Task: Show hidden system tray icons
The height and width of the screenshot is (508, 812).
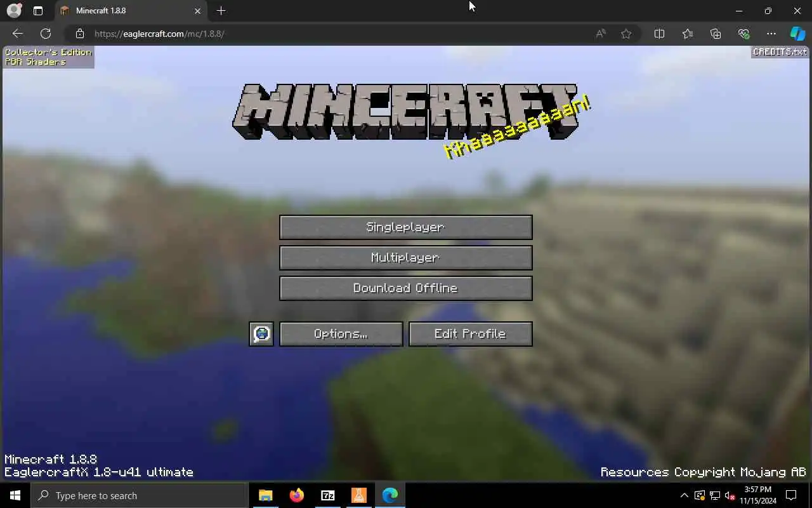Action: click(684, 495)
